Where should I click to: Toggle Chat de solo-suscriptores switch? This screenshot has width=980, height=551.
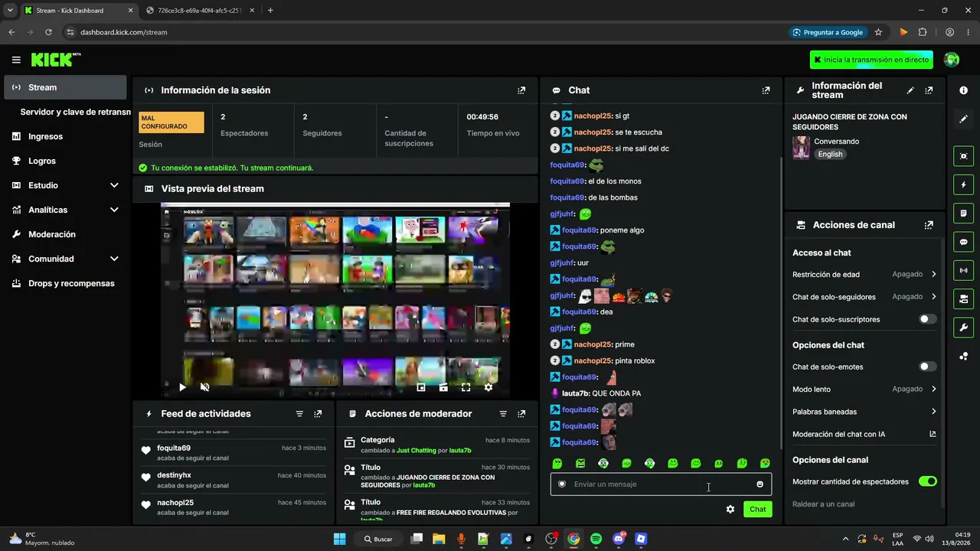[927, 319]
